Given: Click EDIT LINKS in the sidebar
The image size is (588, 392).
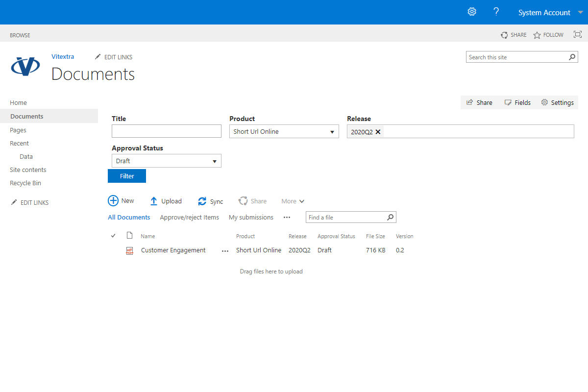Looking at the screenshot, I should 30,202.
